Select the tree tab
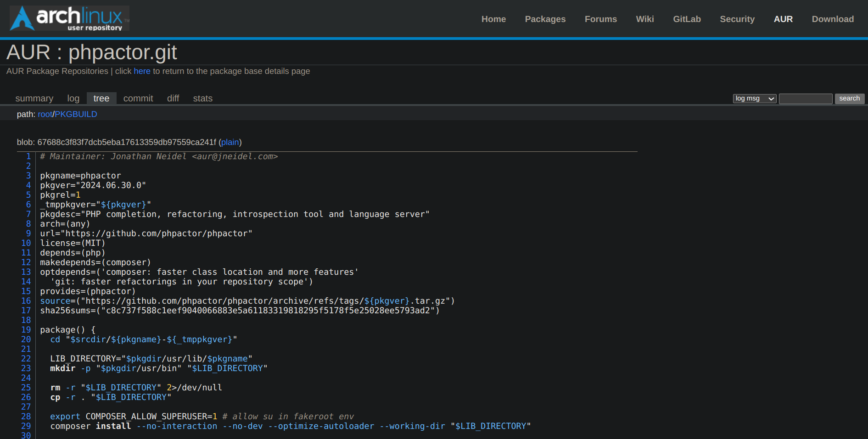Image resolution: width=868 pixels, height=439 pixels. (x=101, y=98)
